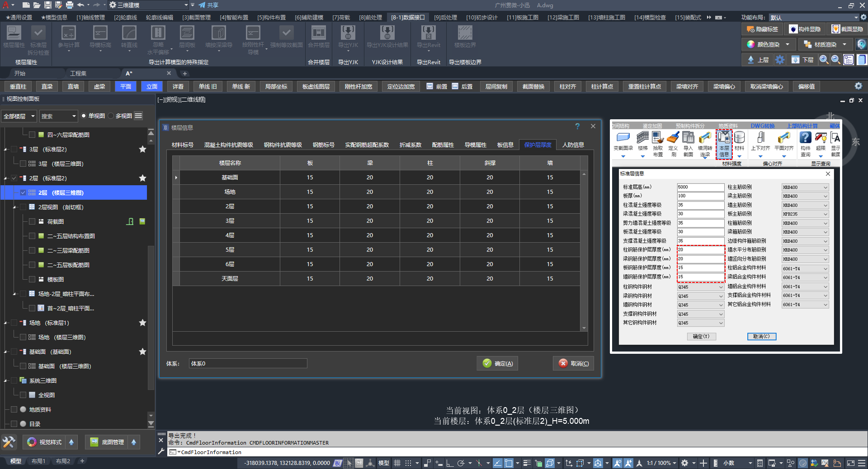Expand the 颜色渲染 dropdown

coord(788,44)
